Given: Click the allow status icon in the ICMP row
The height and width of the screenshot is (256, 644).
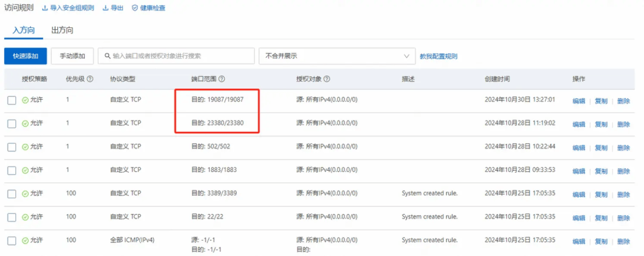Looking at the screenshot, I should tap(25, 240).
